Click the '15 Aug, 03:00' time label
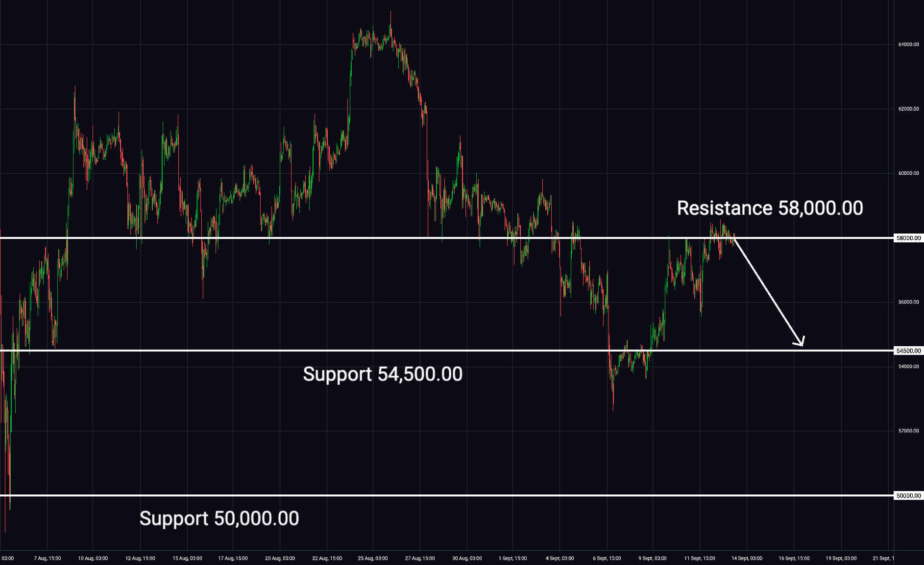 [x=187, y=558]
